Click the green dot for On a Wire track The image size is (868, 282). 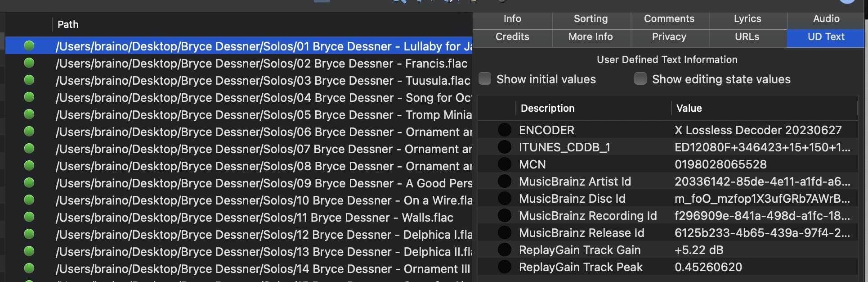[x=29, y=200]
